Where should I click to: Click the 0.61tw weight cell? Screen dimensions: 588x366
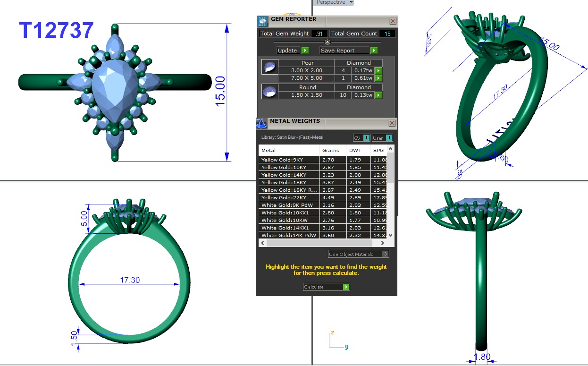coord(363,78)
